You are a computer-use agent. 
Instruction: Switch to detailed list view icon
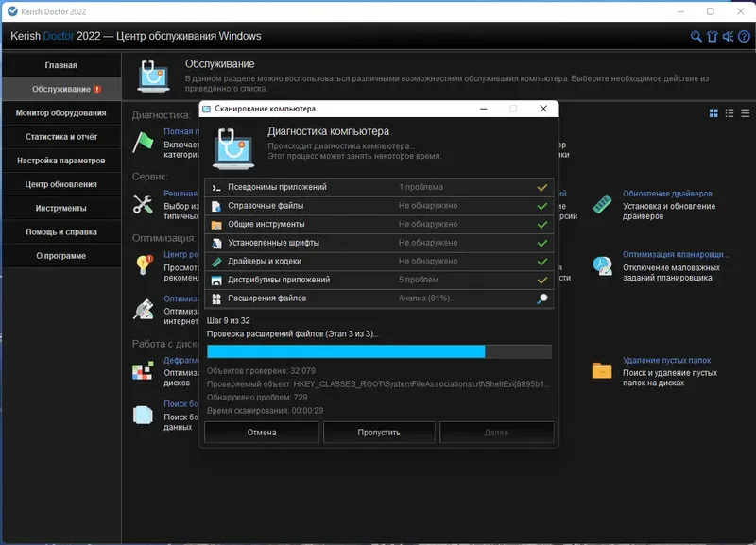[730, 113]
